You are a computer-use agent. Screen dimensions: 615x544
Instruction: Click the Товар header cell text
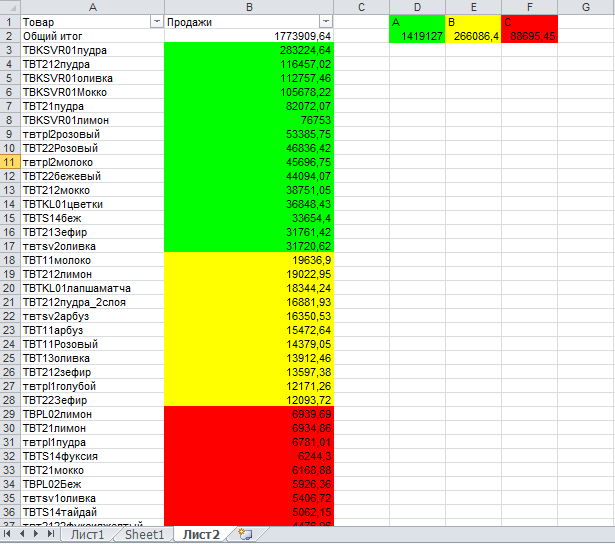(38, 22)
